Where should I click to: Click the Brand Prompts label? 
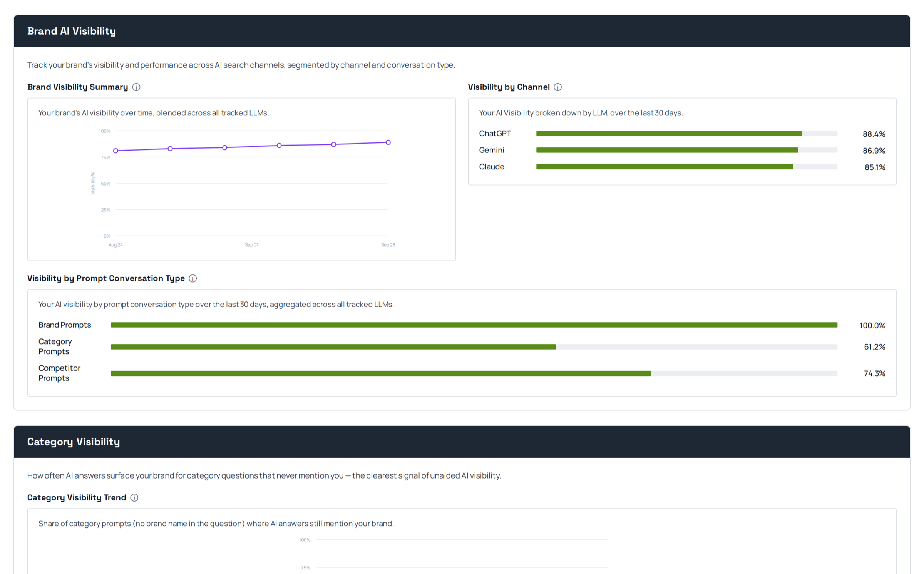(65, 325)
